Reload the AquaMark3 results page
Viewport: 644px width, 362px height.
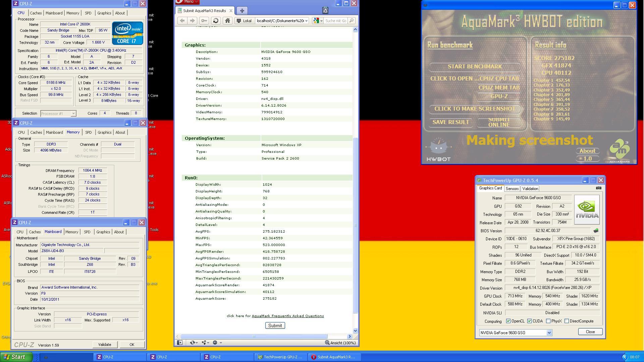216,21
